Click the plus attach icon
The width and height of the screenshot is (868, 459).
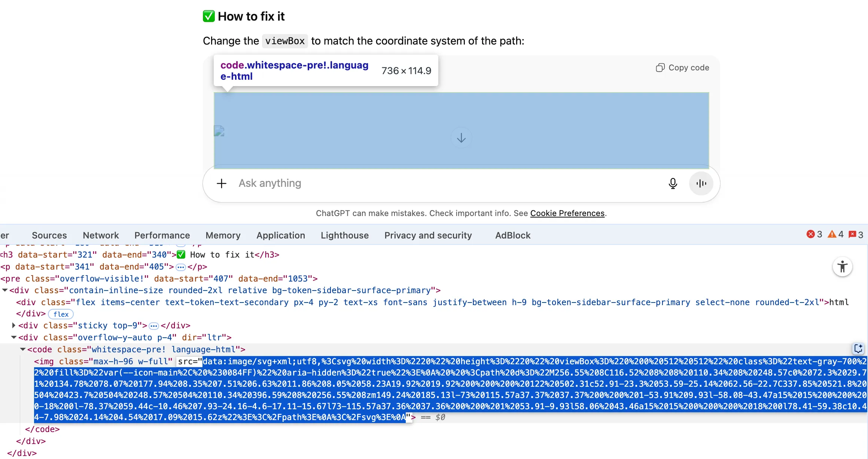222,183
